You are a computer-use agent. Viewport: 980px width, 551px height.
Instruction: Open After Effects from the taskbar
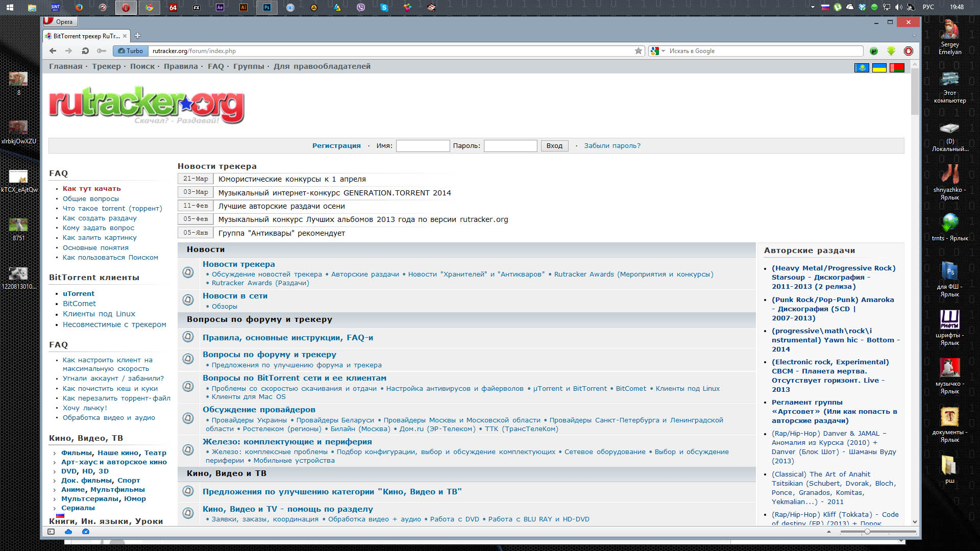[220, 8]
